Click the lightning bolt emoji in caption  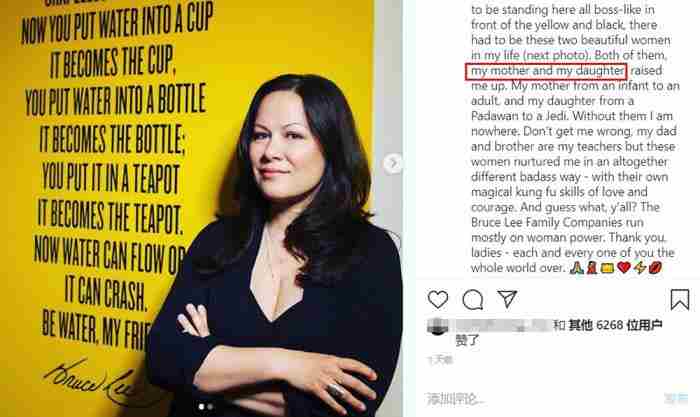[640, 268]
